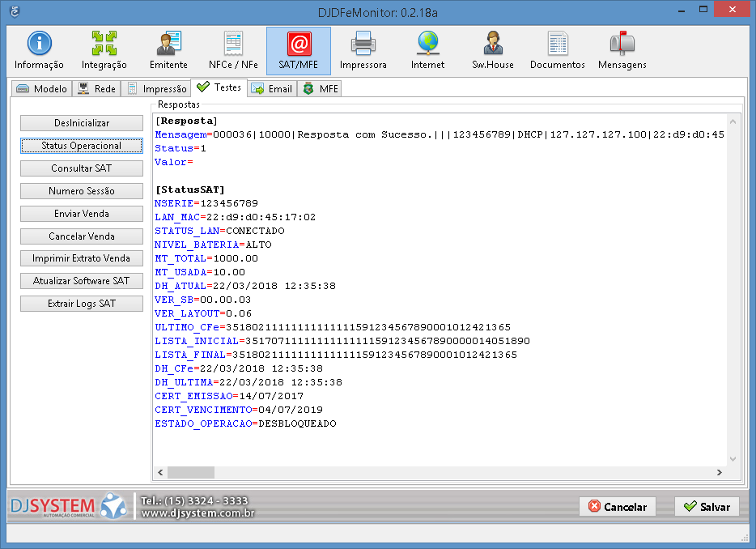Click the [StatusSAT] section header
The image size is (756, 549).
pyautogui.click(x=190, y=189)
